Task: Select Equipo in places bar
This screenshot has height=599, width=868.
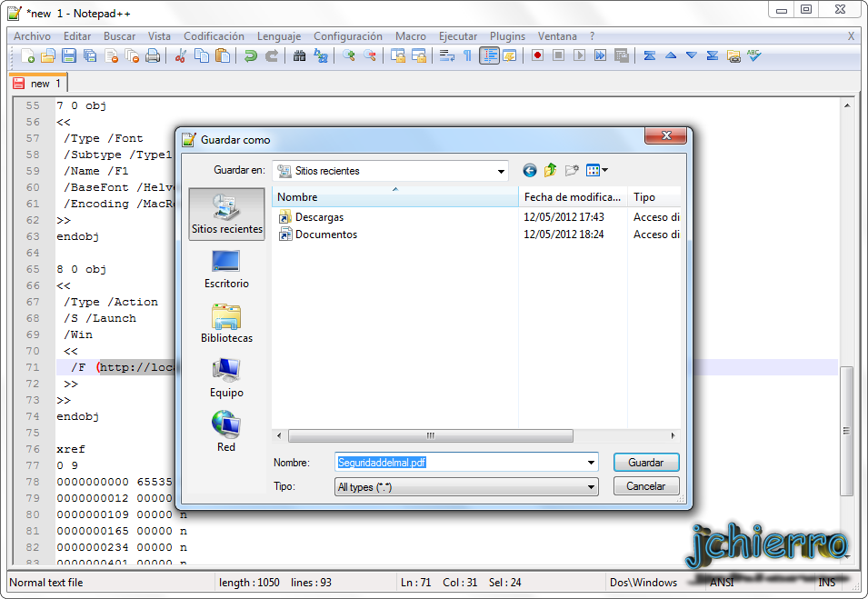Action: pos(227,377)
